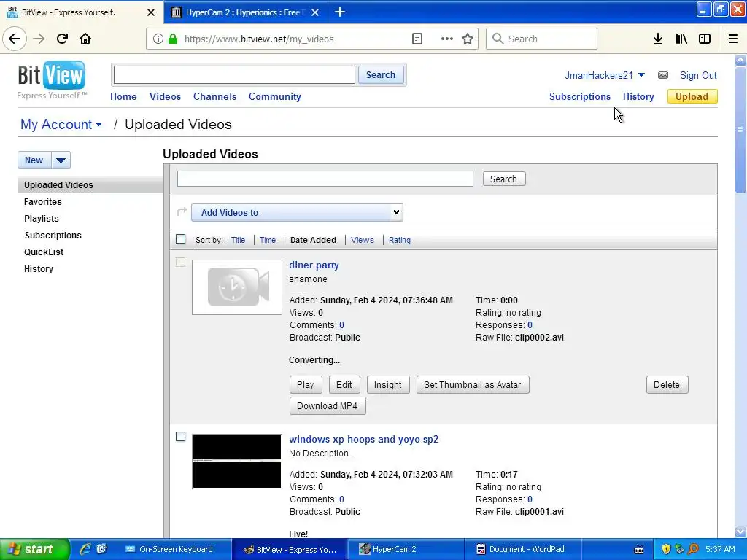This screenshot has height=560, width=747.
Task: Toggle the select-all videos checkbox
Action: coord(181,239)
